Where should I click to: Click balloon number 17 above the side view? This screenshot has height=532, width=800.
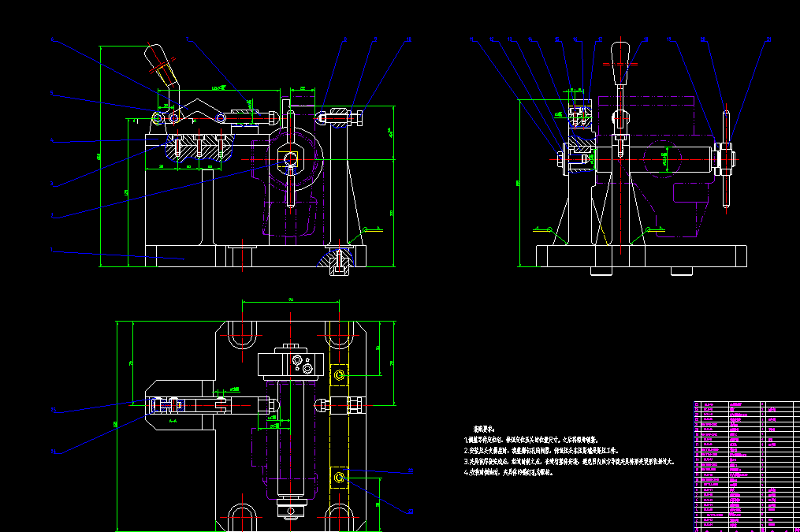(x=600, y=39)
